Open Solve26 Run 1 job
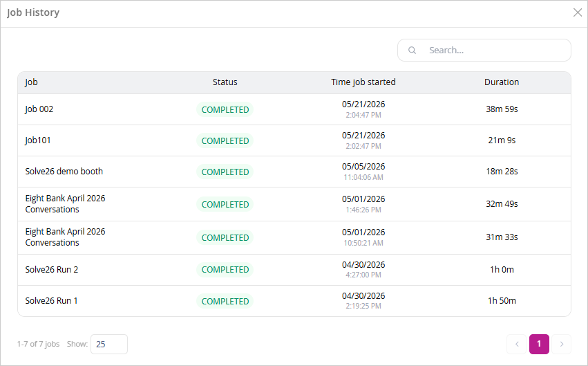This screenshot has width=588, height=366. click(294, 301)
